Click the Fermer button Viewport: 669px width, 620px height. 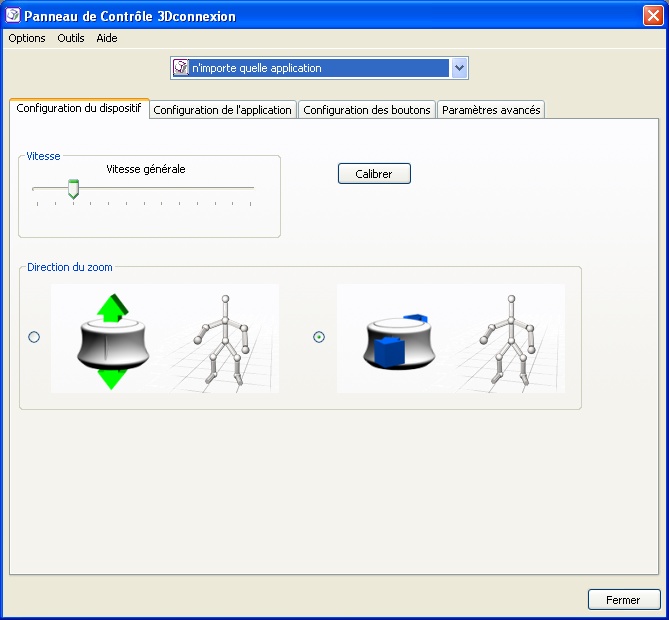pos(624,600)
